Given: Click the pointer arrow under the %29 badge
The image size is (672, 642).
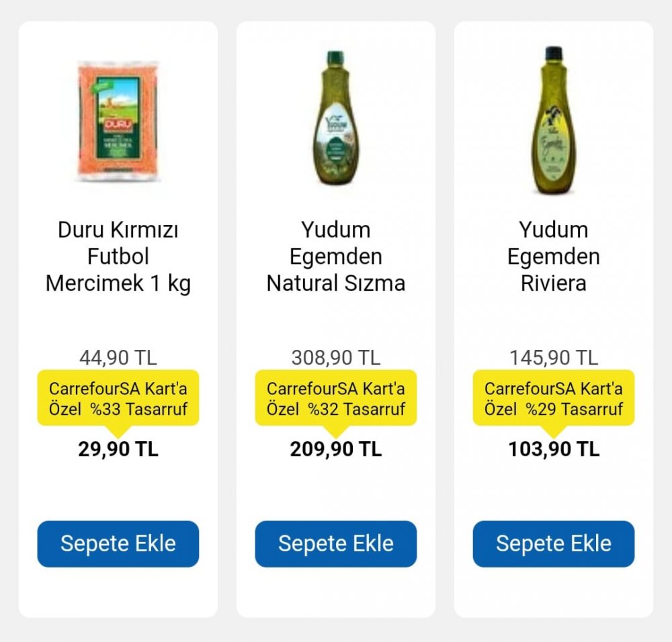Looking at the screenshot, I should [553, 432].
